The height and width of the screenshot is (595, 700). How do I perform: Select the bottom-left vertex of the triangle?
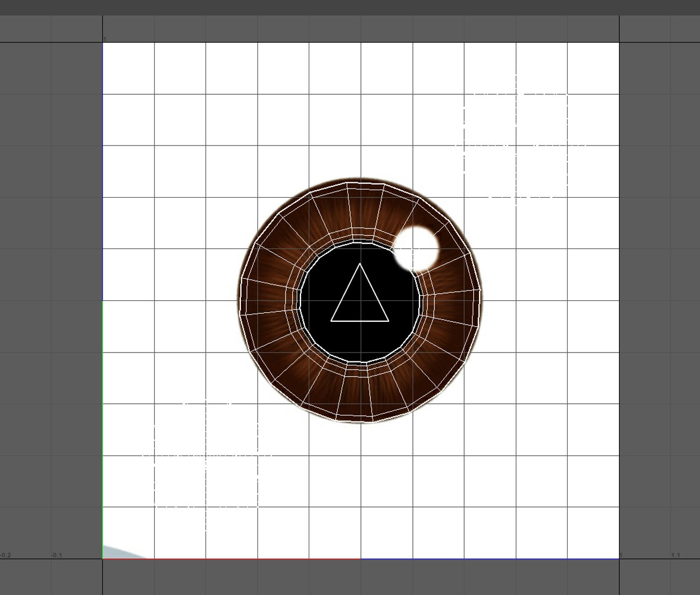pos(331,321)
